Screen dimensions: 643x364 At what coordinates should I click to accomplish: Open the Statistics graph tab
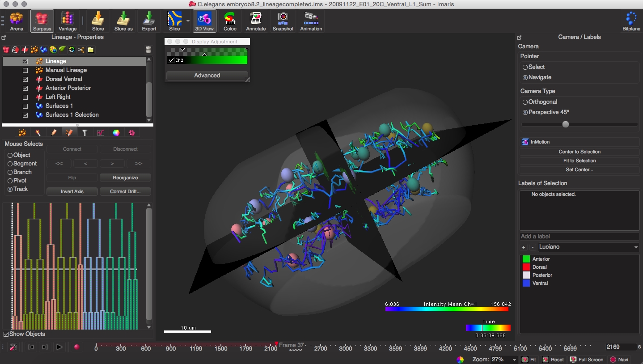[100, 133]
